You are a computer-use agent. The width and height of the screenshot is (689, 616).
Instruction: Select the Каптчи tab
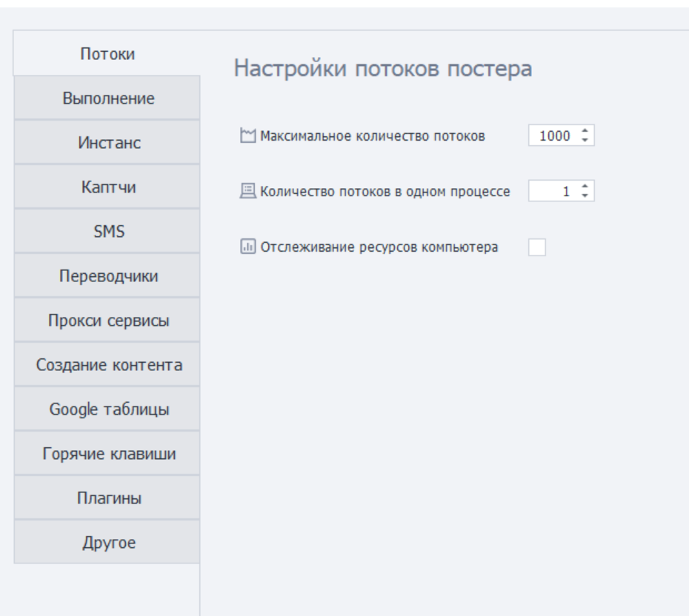(x=107, y=187)
